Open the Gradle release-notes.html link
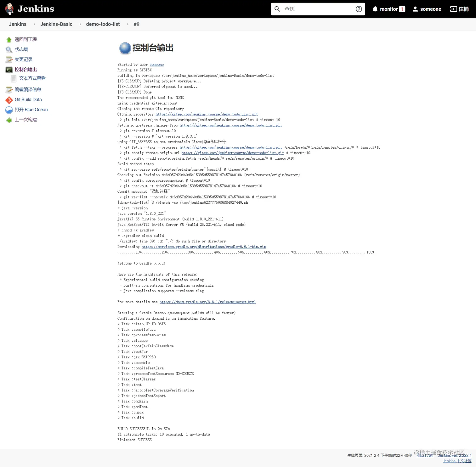This screenshot has height=467, width=476. [207, 302]
